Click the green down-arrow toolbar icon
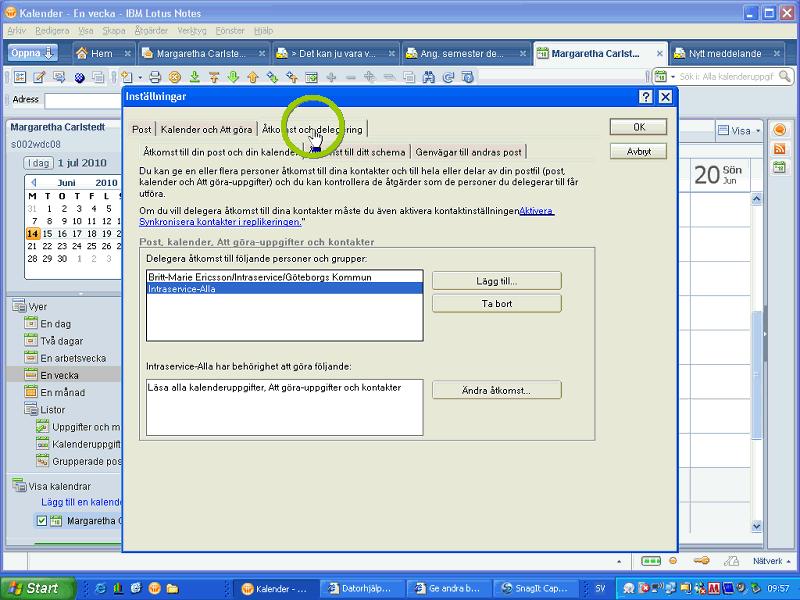 pos(233,77)
